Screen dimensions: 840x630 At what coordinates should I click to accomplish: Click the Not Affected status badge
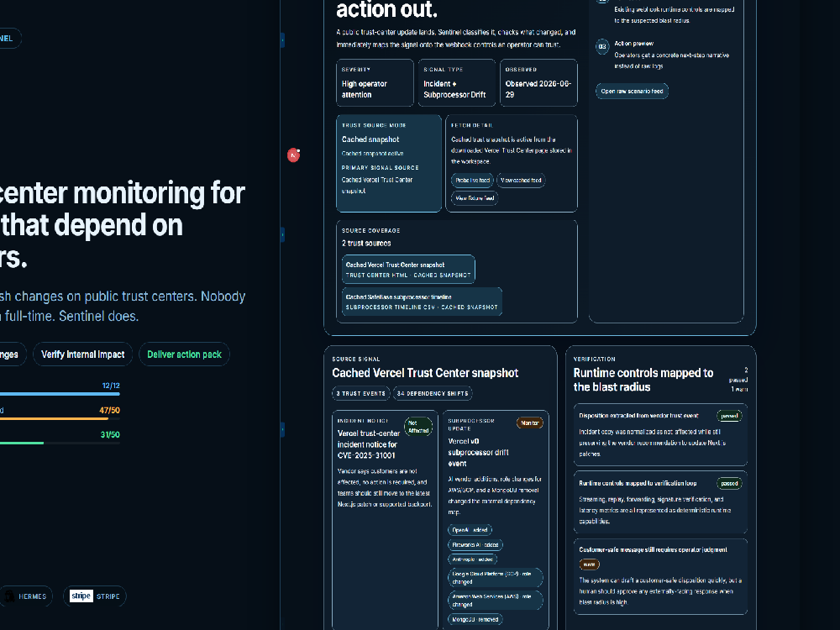(418, 427)
